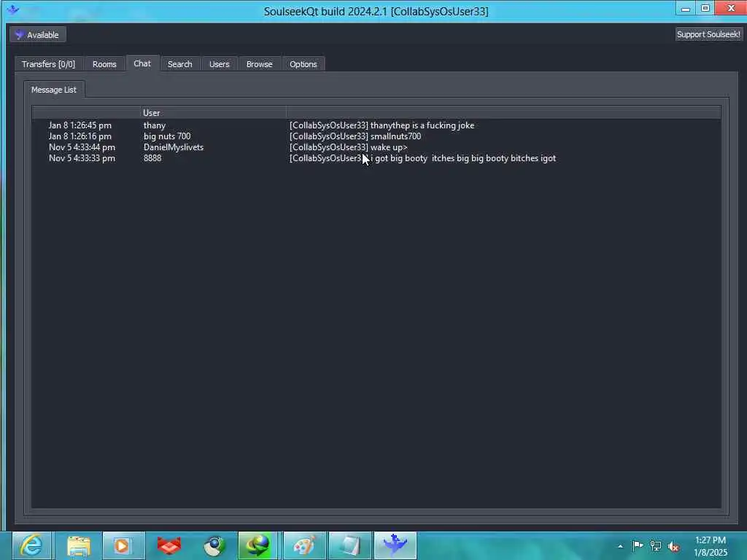The height and width of the screenshot is (560, 747).
Task: Click the Support Soulseek! button
Action: (x=708, y=34)
